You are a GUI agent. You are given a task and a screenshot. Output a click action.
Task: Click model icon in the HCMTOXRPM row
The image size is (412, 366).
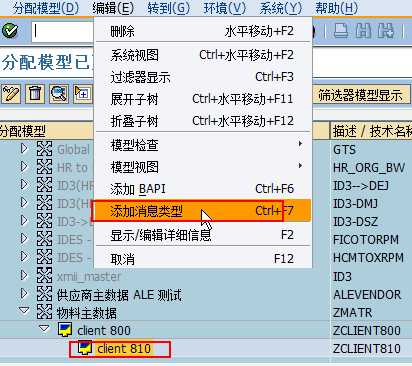coord(44,257)
